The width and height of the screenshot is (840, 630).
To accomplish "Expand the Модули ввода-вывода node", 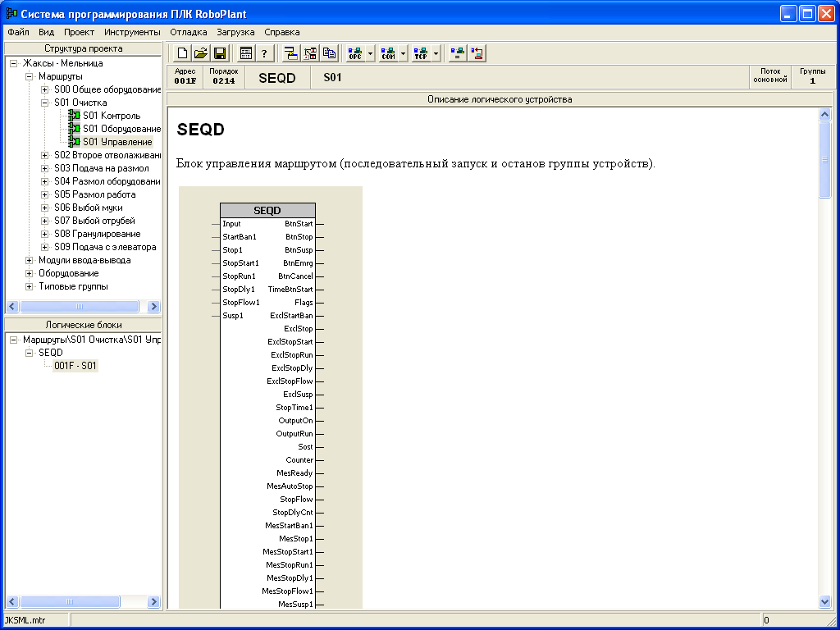I will pyautogui.click(x=30, y=260).
